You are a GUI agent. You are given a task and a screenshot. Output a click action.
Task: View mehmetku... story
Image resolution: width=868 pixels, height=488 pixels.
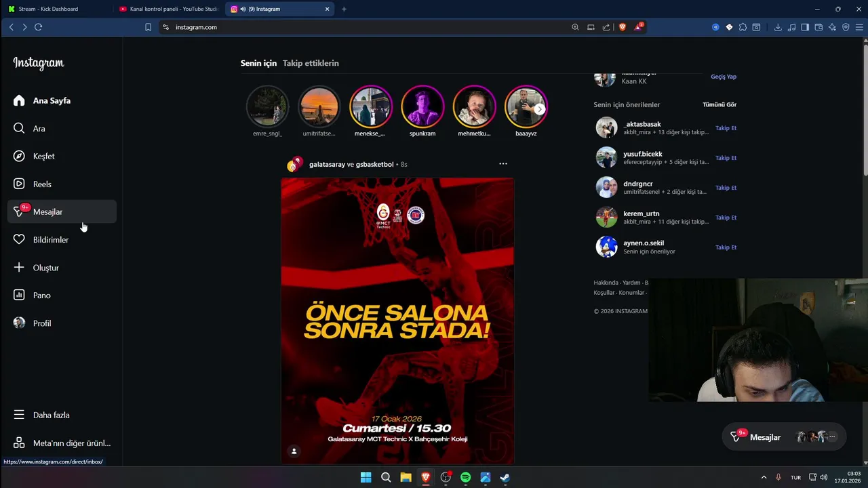[x=474, y=107]
